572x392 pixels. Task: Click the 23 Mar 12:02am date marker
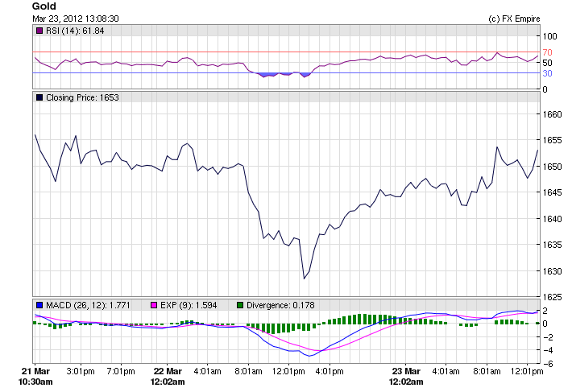405,376
